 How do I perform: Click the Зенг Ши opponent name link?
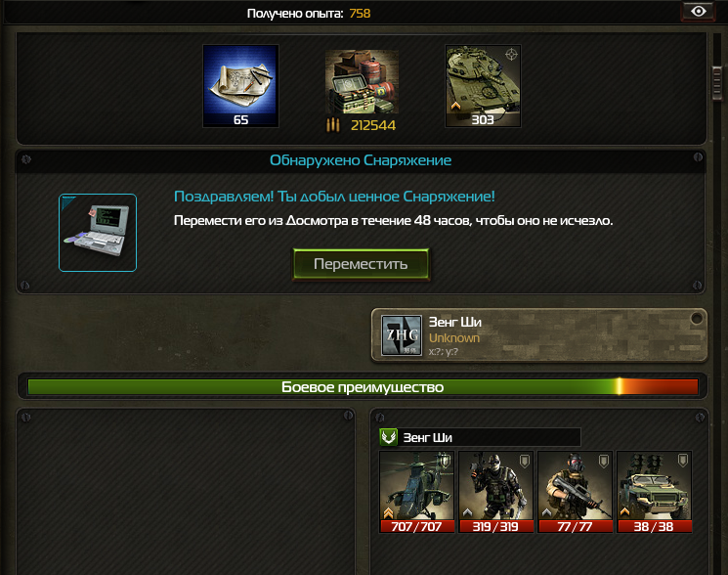click(455, 322)
